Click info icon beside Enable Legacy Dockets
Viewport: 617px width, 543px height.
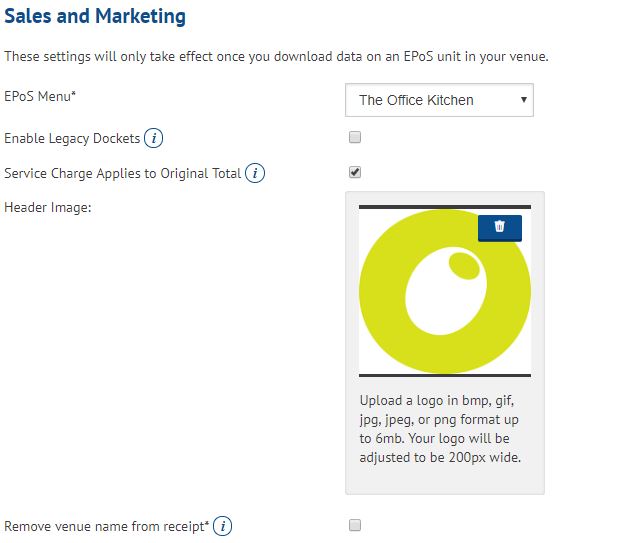click(154, 138)
